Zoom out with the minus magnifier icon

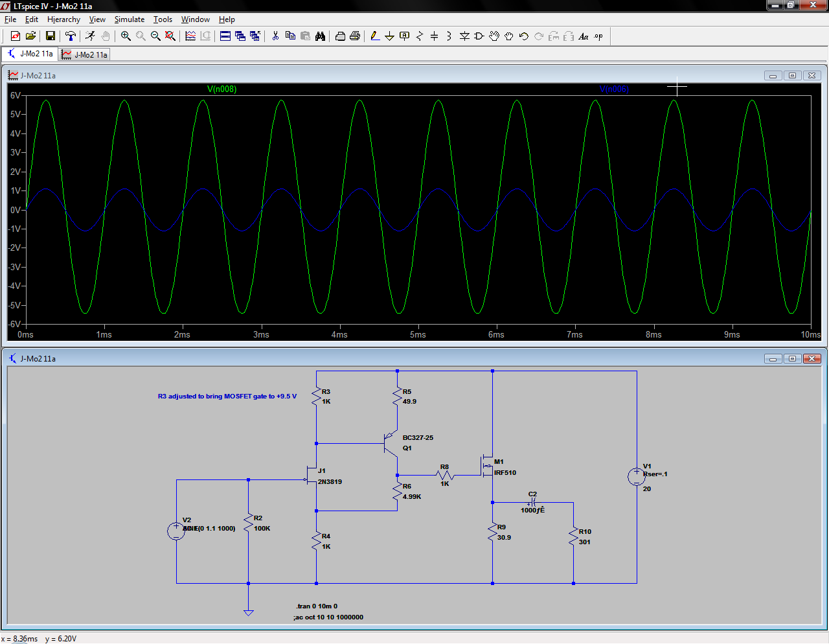click(155, 36)
